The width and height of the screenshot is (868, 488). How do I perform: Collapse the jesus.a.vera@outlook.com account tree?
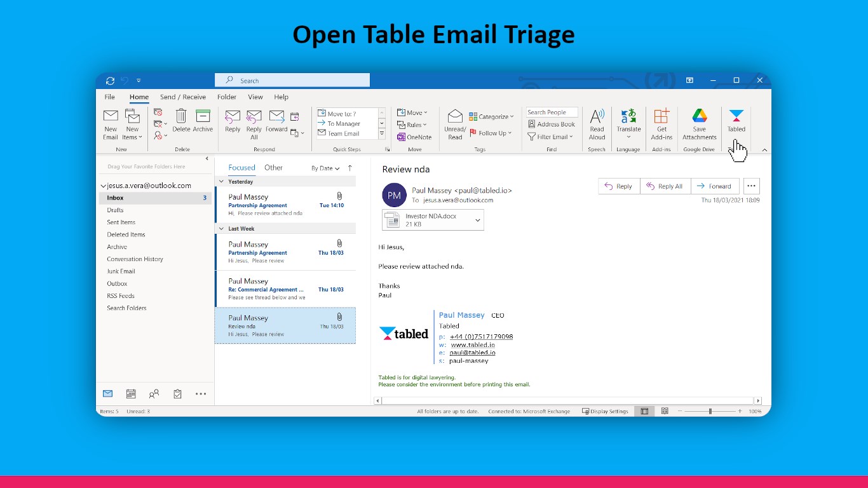coord(104,186)
